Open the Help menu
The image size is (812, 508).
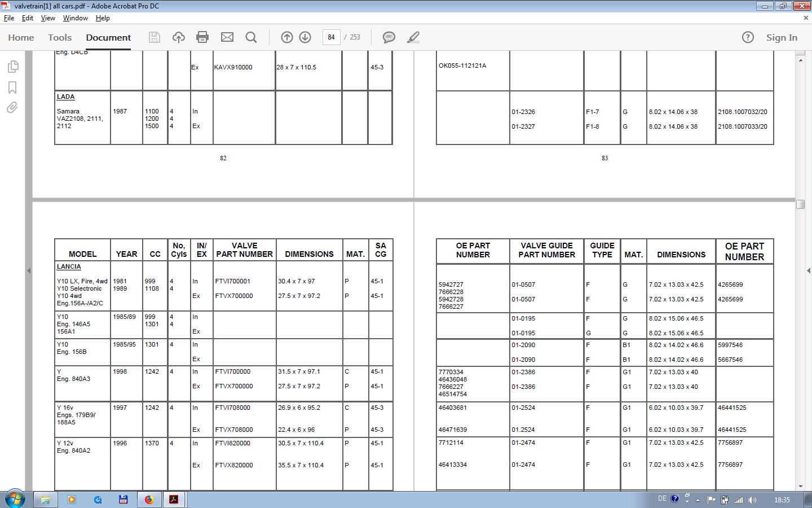point(103,18)
